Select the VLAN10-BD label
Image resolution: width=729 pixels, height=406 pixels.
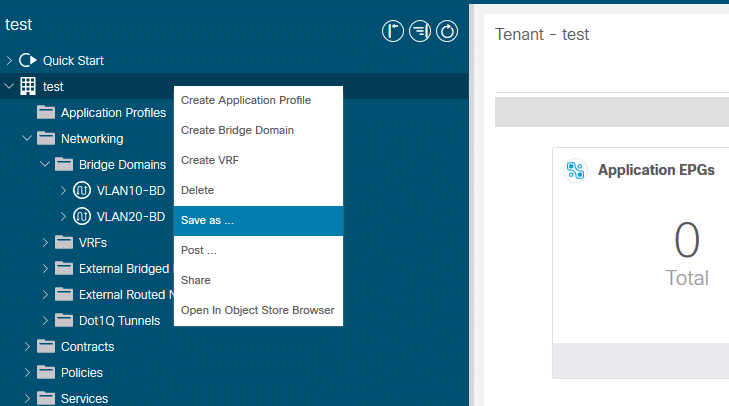pyautogui.click(x=131, y=191)
